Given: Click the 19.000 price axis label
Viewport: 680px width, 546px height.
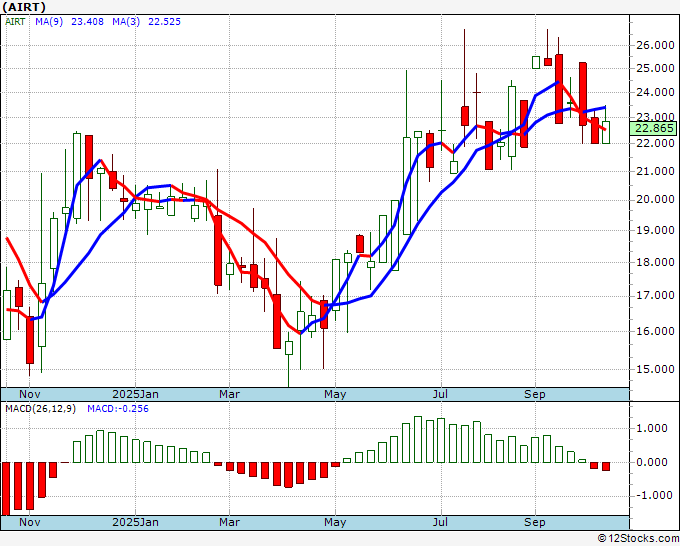Looking at the screenshot, I should click(x=654, y=230).
